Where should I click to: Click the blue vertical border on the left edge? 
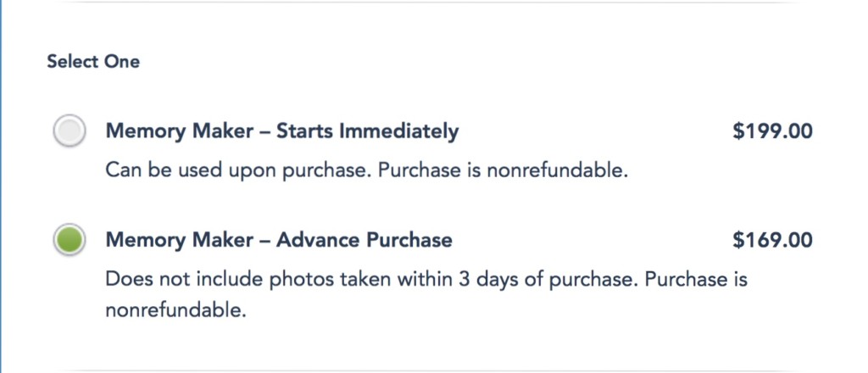pos(2,186)
